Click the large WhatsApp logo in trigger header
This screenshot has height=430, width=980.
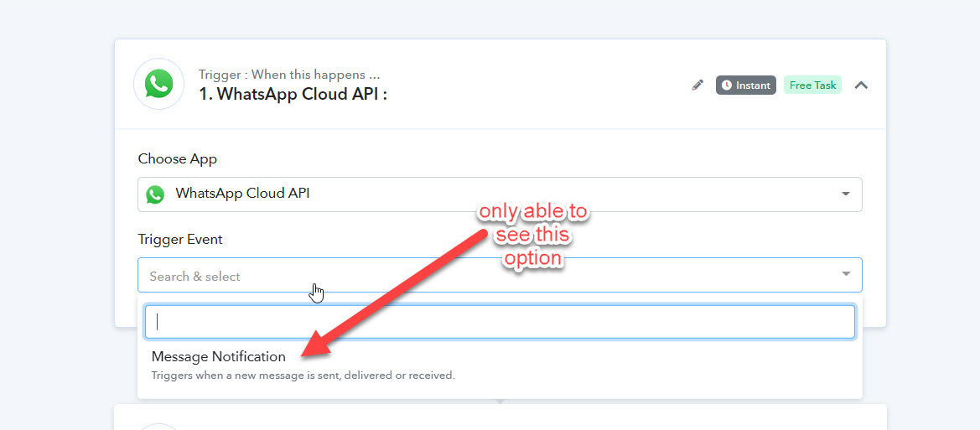pos(158,85)
